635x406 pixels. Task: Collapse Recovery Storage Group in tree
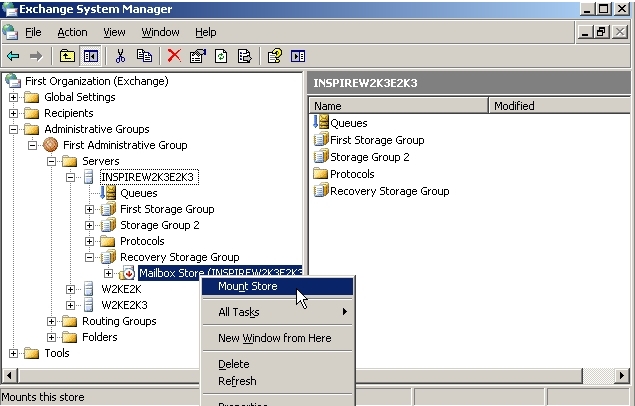[x=89, y=257]
